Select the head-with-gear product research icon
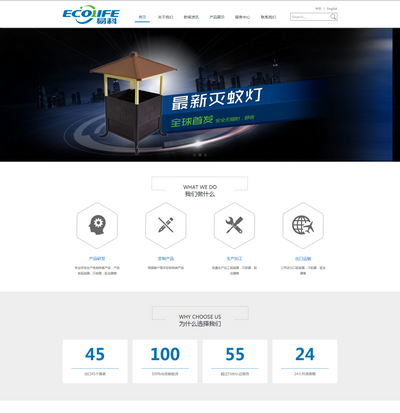The image size is (400, 413). [97, 225]
